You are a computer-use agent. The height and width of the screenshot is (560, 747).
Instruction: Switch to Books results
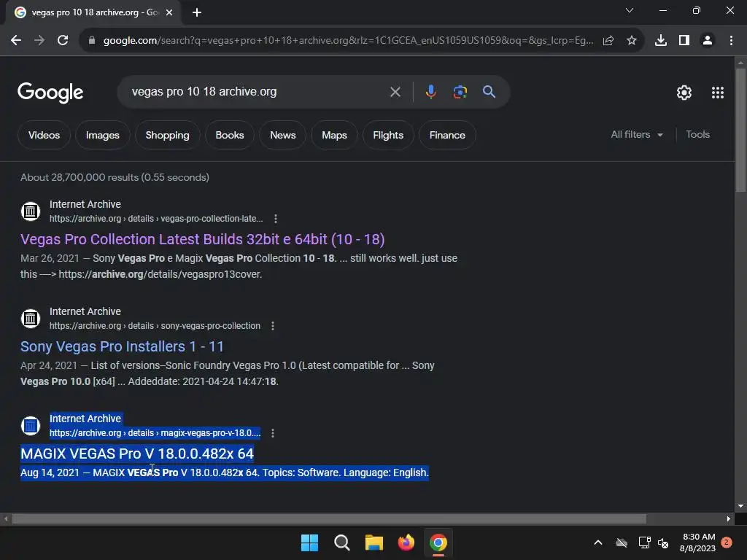[230, 135]
